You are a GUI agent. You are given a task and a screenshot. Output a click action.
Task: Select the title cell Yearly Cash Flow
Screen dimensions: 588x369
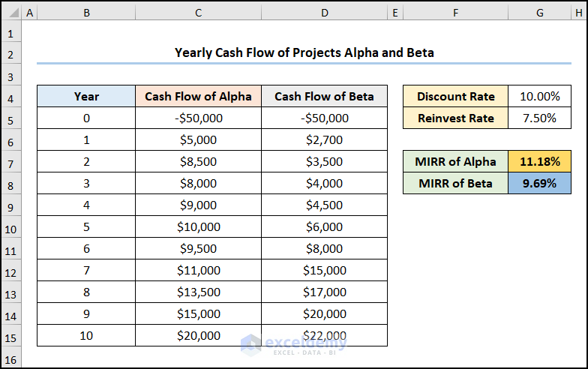tap(304, 53)
